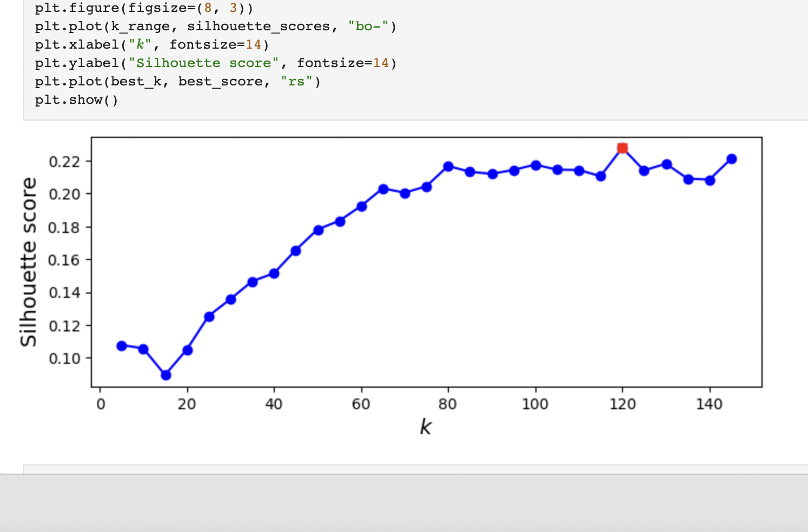Screen dimensions: 808x532
Task: Click the 0.16 y-axis tick label
Action: point(64,260)
